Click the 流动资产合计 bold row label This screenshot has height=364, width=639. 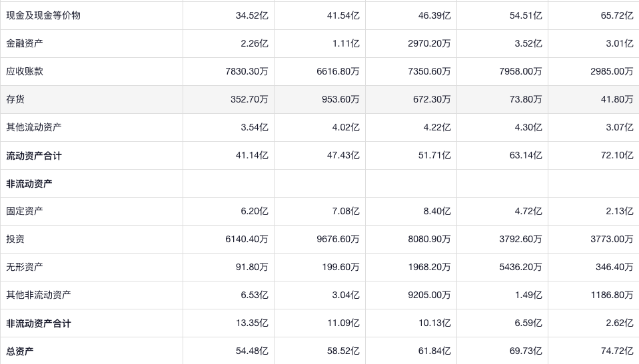pos(34,155)
